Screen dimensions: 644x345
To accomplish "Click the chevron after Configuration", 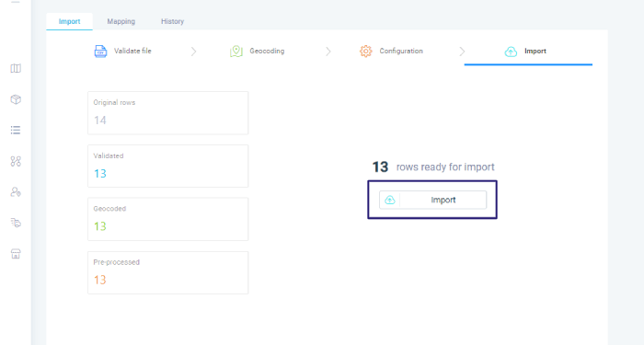I will point(462,52).
